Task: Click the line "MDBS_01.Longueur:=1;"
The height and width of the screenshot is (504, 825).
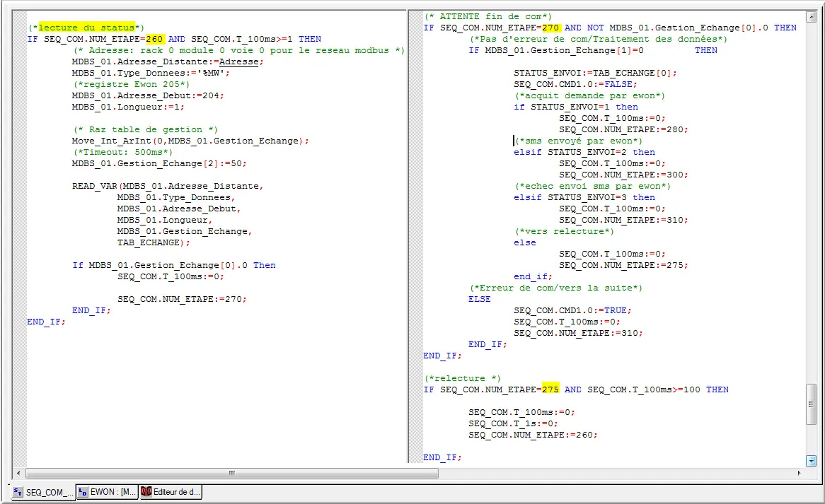Action: [x=128, y=107]
